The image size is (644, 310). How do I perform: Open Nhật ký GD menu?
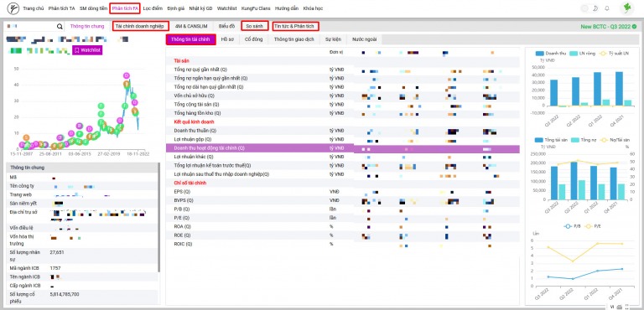point(201,8)
